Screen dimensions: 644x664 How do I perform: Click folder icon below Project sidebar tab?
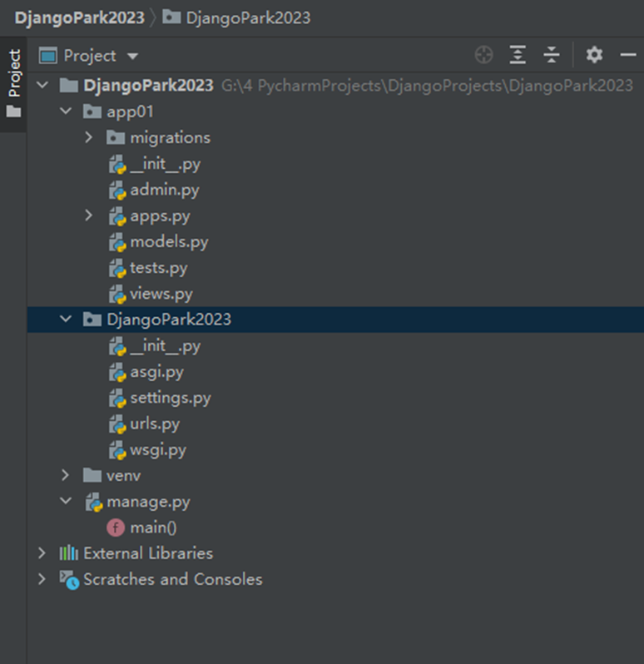(x=13, y=111)
